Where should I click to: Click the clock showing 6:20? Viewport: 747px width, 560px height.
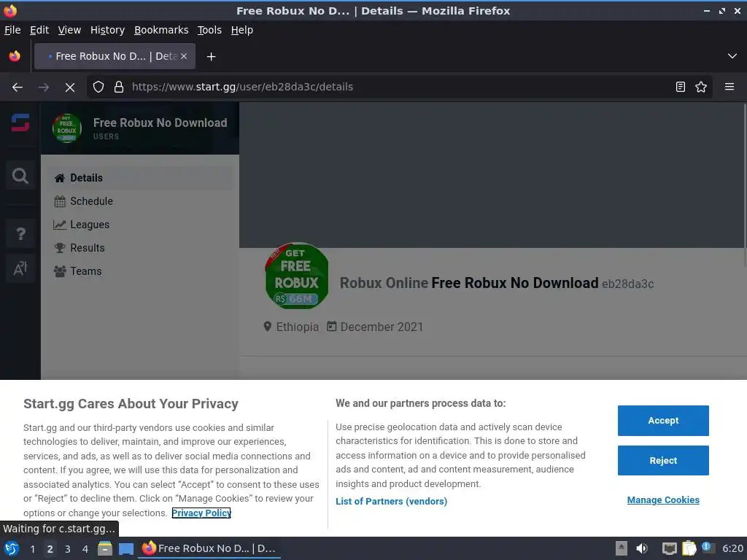tap(732, 548)
